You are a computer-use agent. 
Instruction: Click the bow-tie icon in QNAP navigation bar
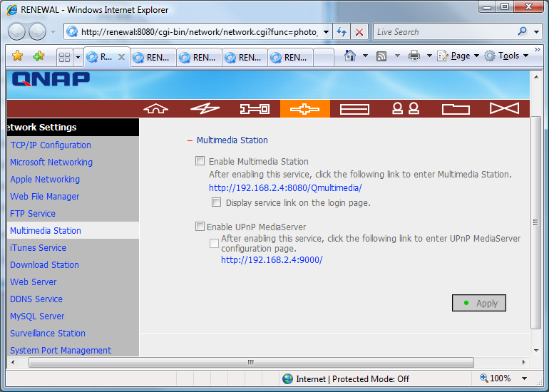[504, 108]
